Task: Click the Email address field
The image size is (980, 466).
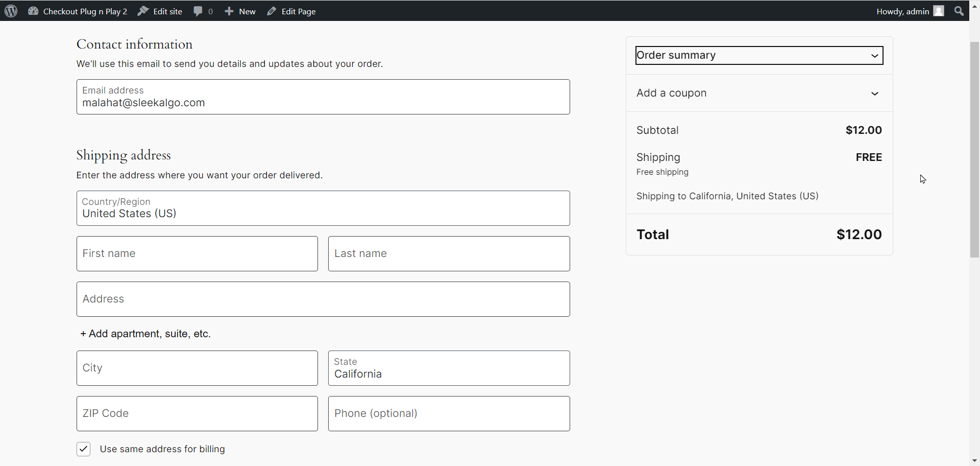Action: tap(323, 97)
